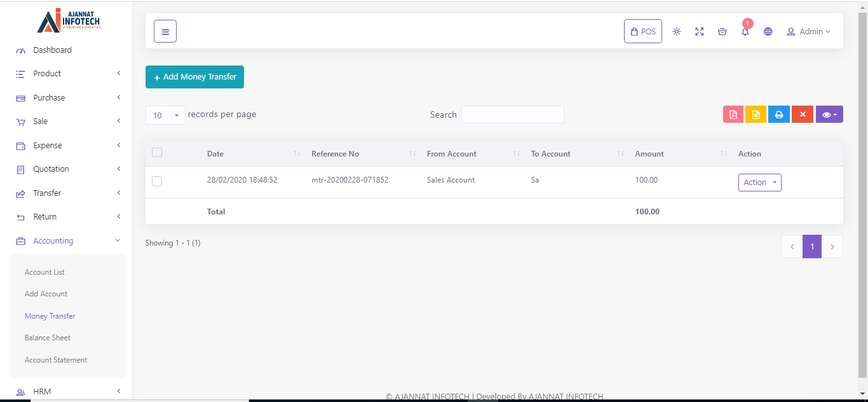Image resolution: width=868 pixels, height=402 pixels.
Task: Open the Action dropdown for transfer row
Action: (x=759, y=183)
